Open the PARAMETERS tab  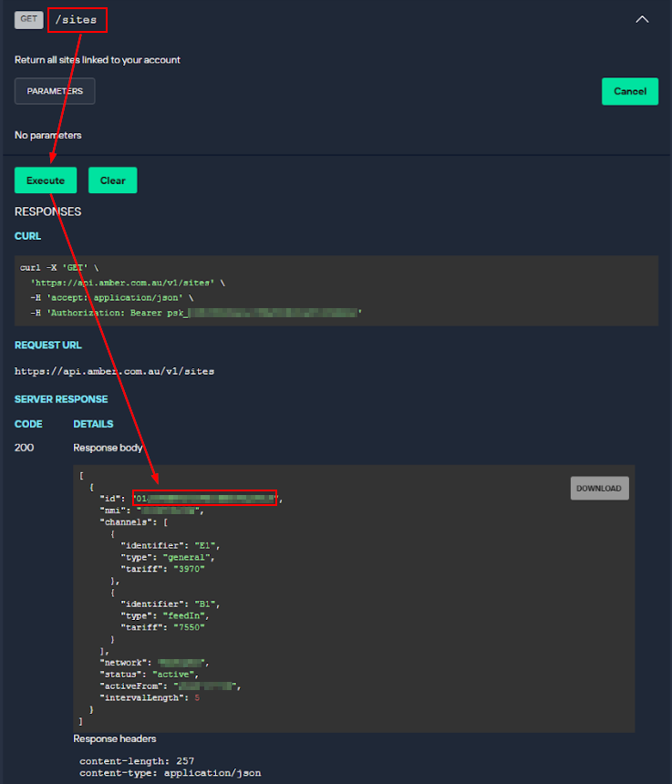[55, 91]
